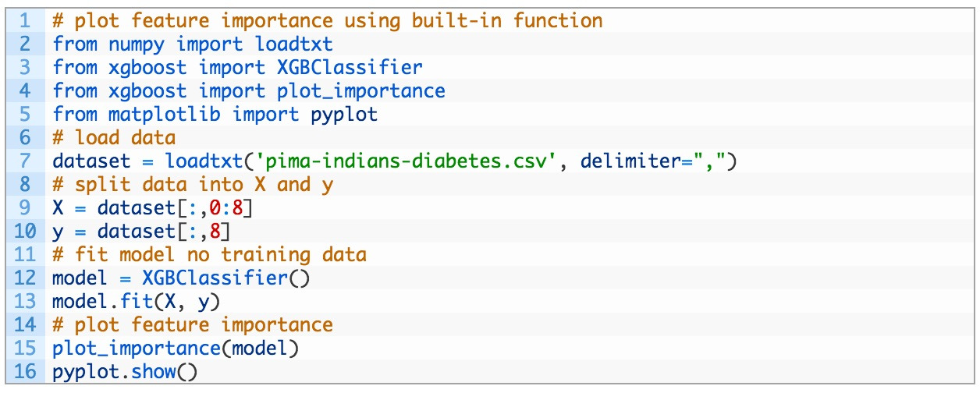Click the plot_importance(model) call on line 15

tap(176, 348)
